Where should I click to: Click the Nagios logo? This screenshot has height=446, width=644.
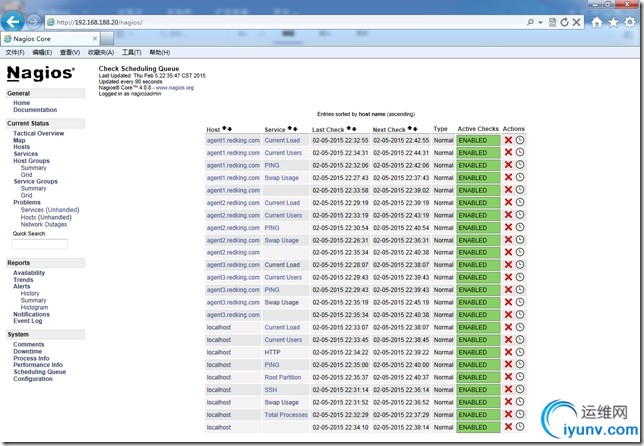pos(41,73)
